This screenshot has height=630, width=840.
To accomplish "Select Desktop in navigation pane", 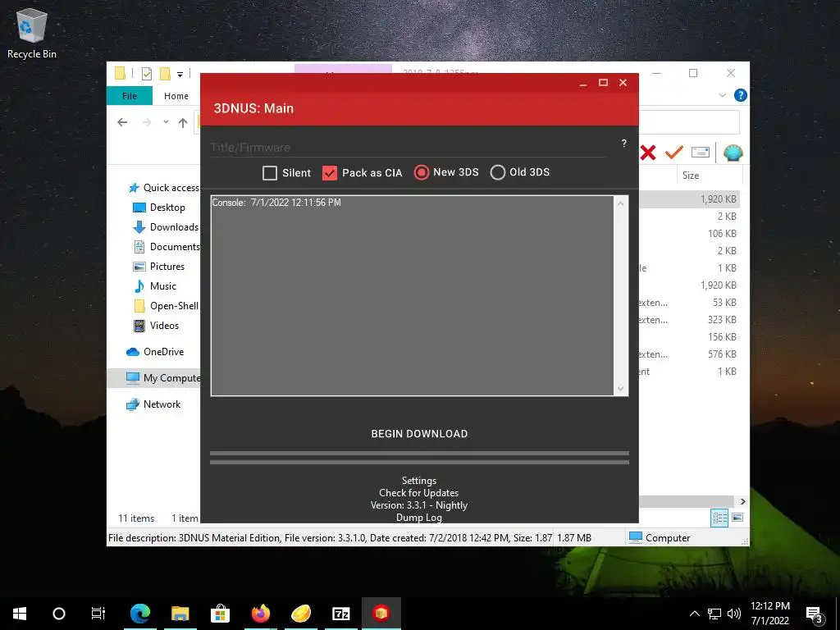I will tap(158, 208).
